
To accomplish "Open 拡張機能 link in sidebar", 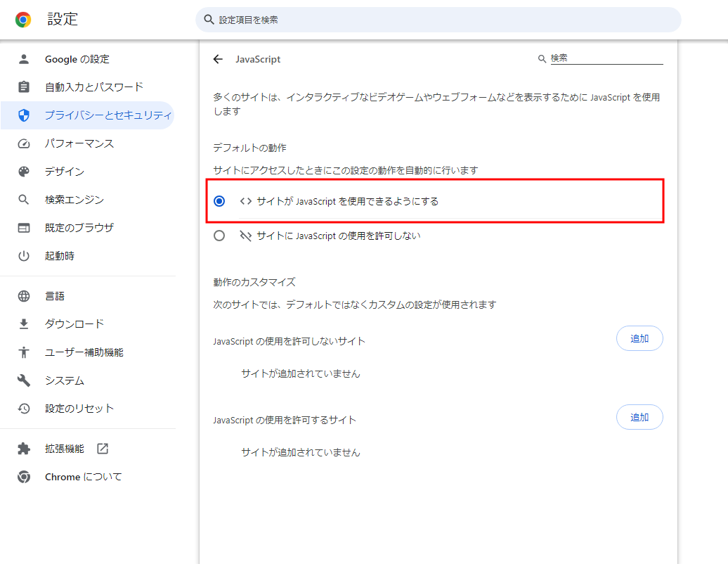I will (x=87, y=449).
